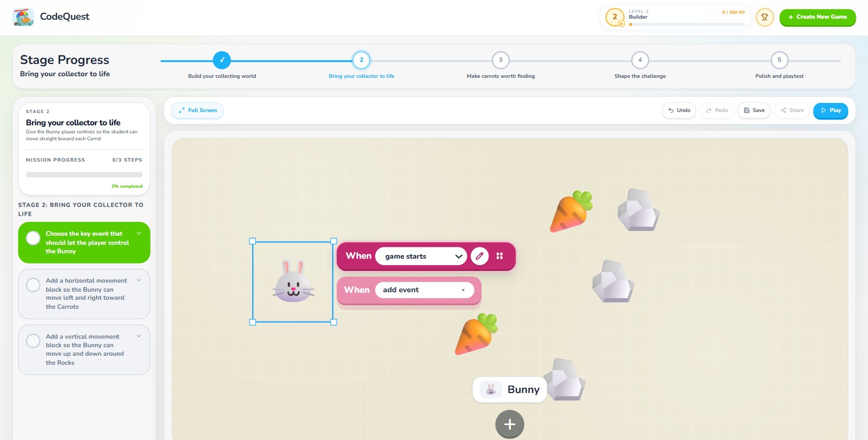The width and height of the screenshot is (868, 440).
Task: Click the pencil edit icon on When block
Action: [x=480, y=256]
